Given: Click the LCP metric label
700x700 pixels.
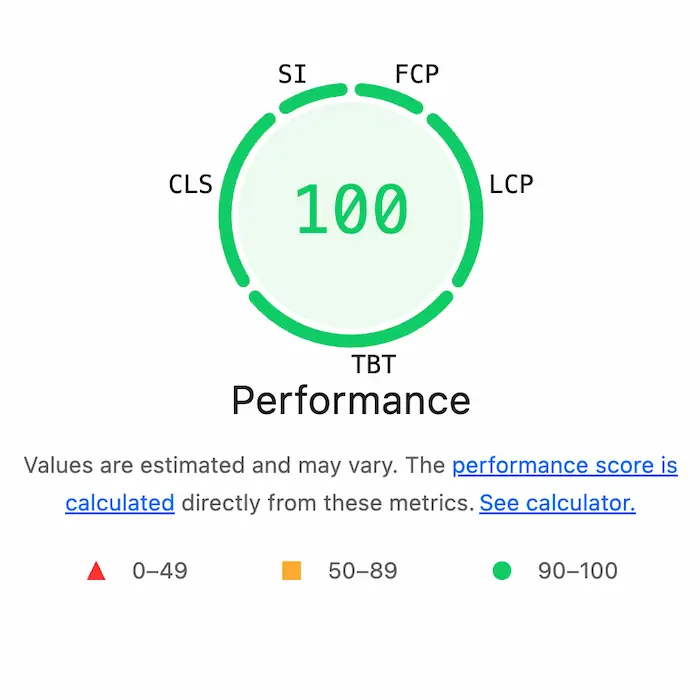Looking at the screenshot, I should tap(511, 184).
